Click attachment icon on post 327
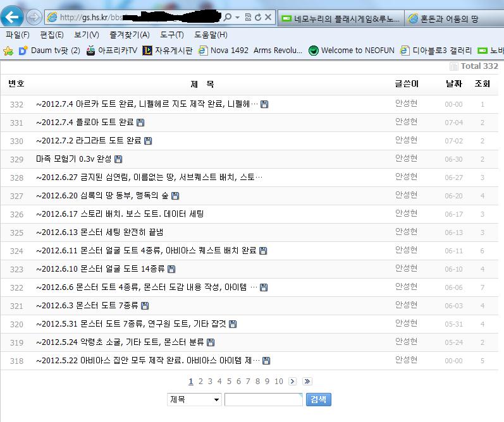 coord(175,196)
